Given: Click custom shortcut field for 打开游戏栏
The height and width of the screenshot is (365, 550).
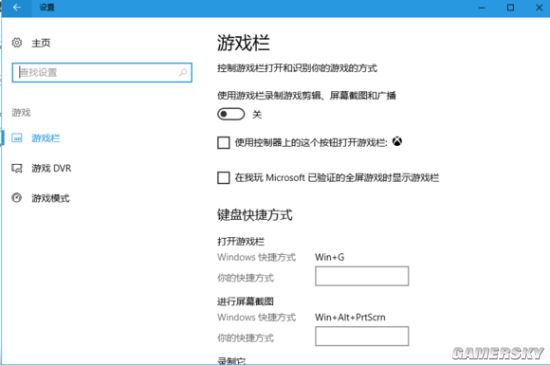Looking at the screenshot, I should (x=362, y=276).
